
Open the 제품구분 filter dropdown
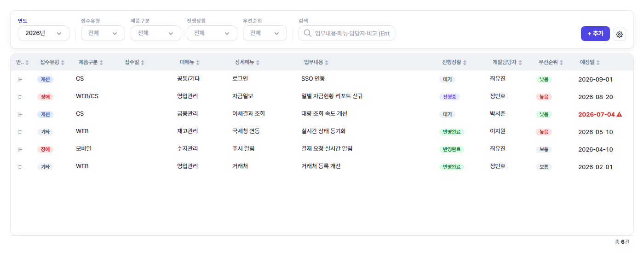[156, 33]
